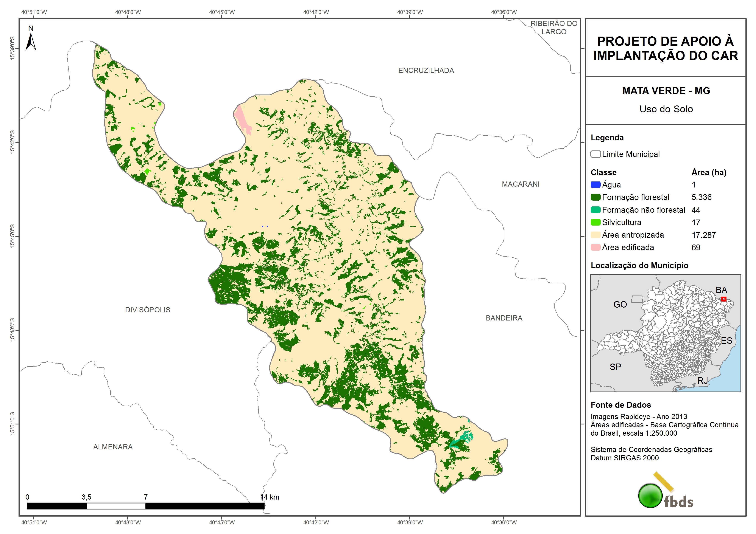Click the ENCRUZILHADA municipality label
756x534 pixels.
click(426, 70)
